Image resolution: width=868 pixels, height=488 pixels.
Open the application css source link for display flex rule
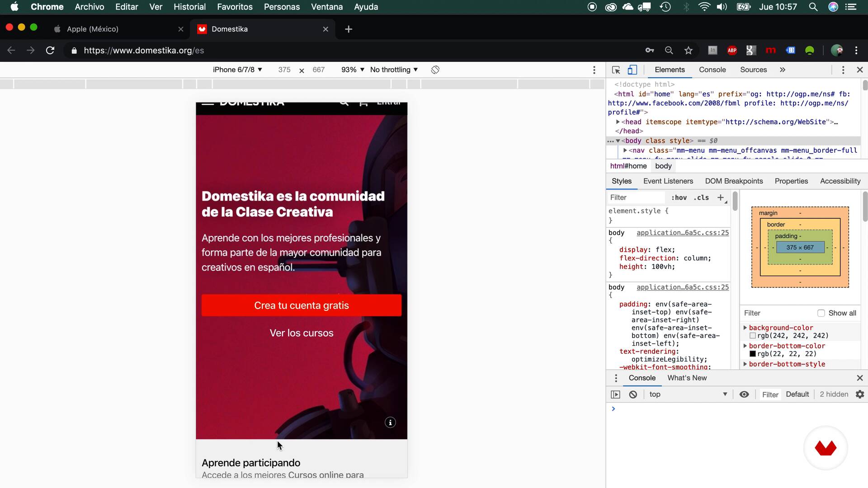pyautogui.click(x=683, y=233)
